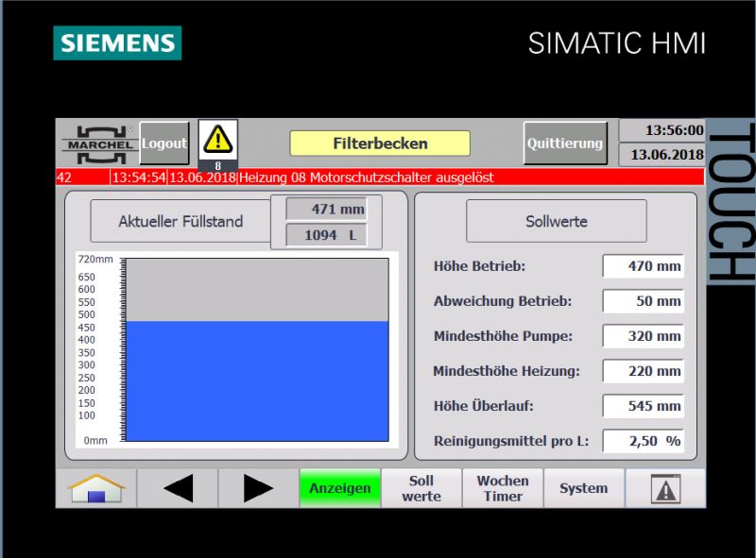The height and width of the screenshot is (558, 756).
Task: Click the SIMATIC HMI title text
Action: point(617,43)
